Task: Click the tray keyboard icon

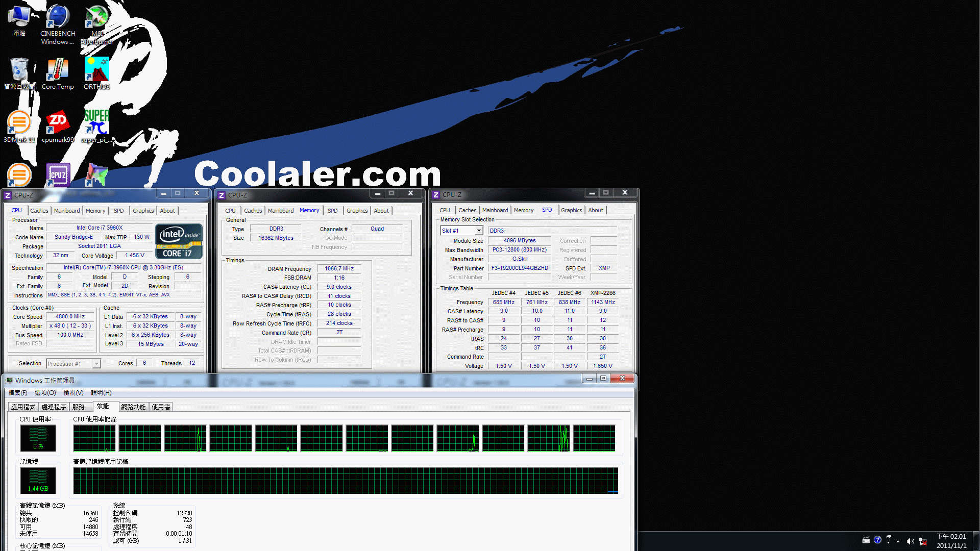Action: click(866, 540)
